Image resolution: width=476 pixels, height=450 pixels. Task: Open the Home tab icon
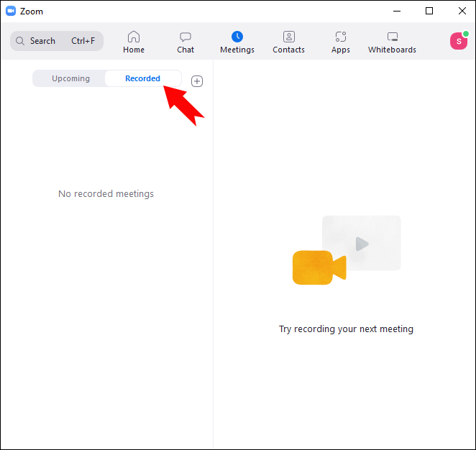(134, 37)
